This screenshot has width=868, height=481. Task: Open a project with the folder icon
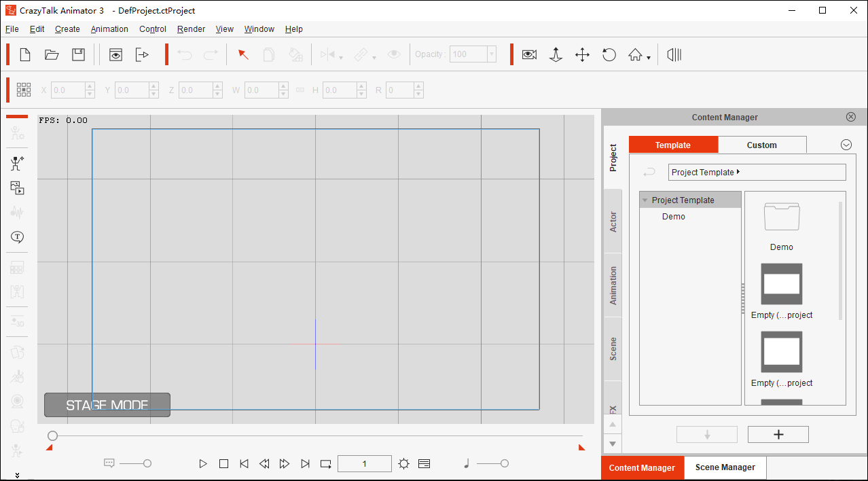point(52,55)
